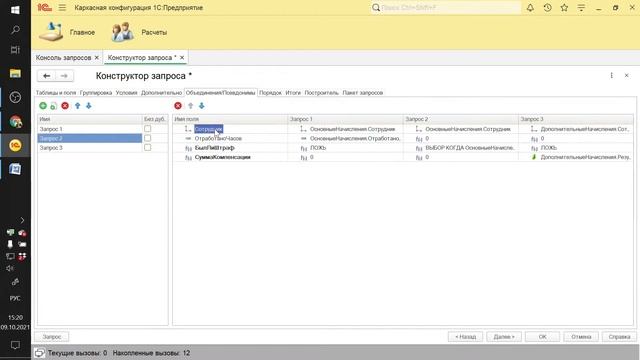The width and height of the screenshot is (640, 360).
Task: Select the ОтработаноЧасов field name
Action: 218,138
